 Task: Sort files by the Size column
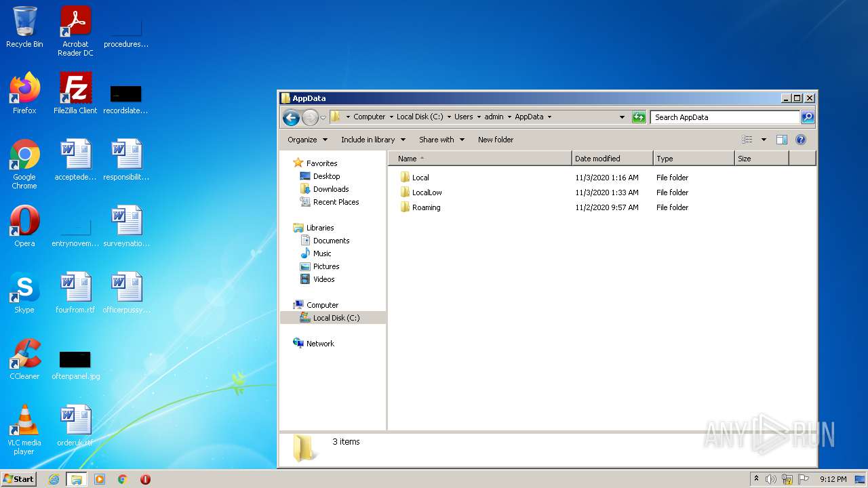click(x=762, y=159)
